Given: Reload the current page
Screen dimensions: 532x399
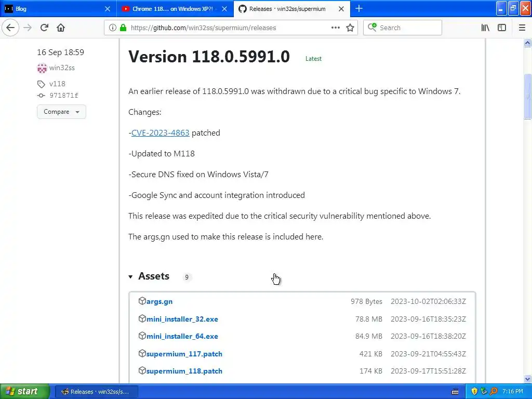Looking at the screenshot, I should 44,28.
